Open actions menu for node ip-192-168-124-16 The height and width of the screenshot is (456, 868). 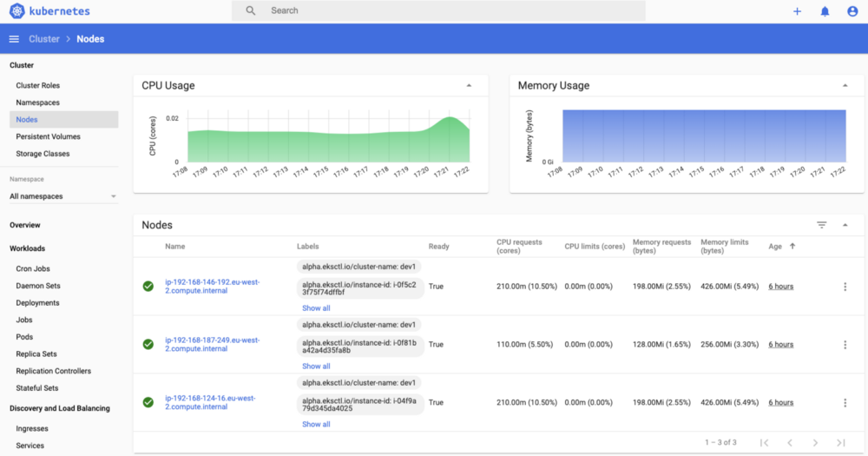[x=845, y=403]
